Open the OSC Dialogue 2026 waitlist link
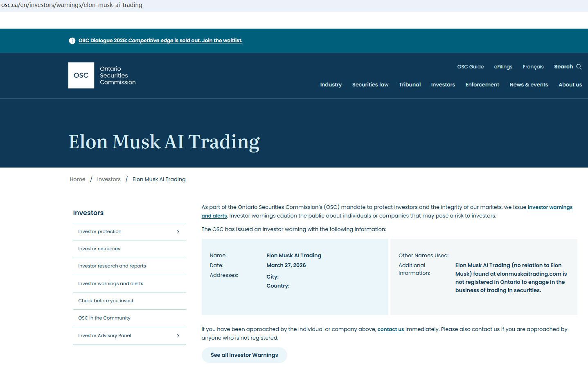The height and width of the screenshot is (374, 588). click(x=160, y=41)
